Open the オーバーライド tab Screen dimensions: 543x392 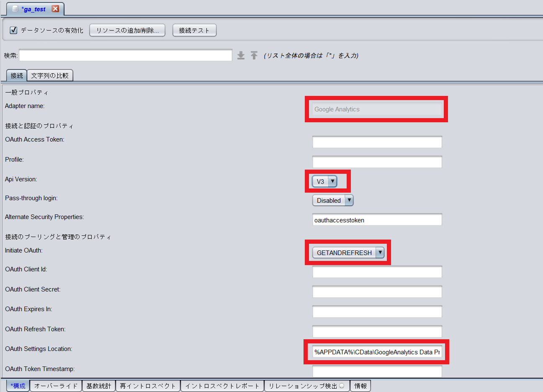pyautogui.click(x=56, y=386)
